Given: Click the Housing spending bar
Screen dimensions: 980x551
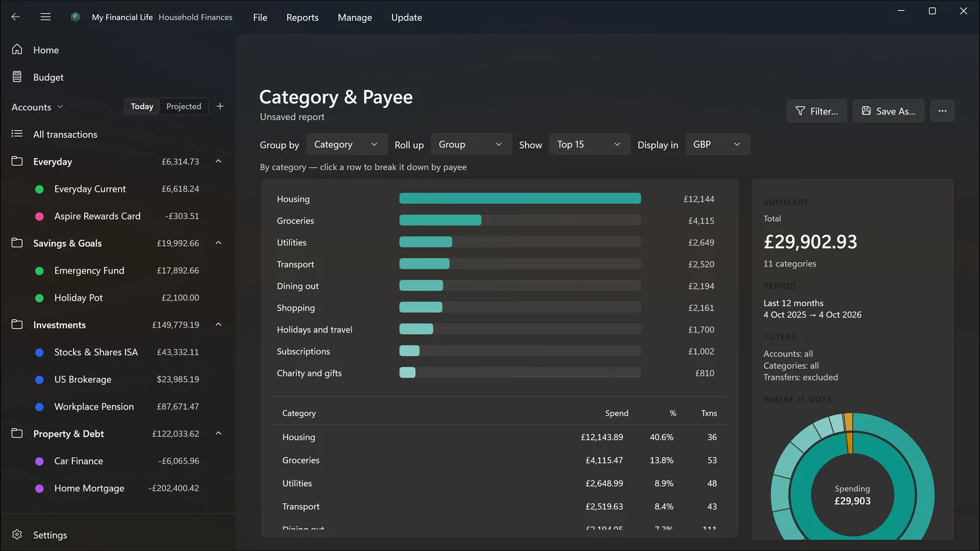Looking at the screenshot, I should click(x=520, y=198).
